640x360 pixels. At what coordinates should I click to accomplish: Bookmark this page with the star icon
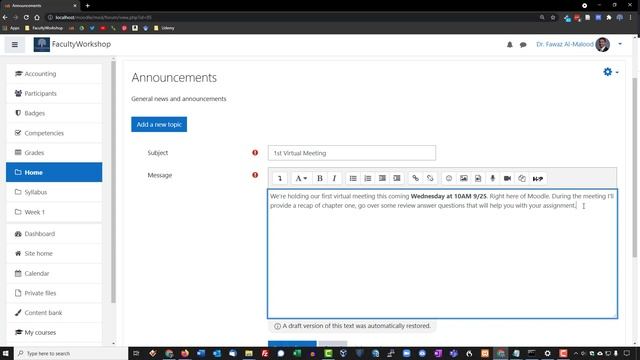point(553,18)
